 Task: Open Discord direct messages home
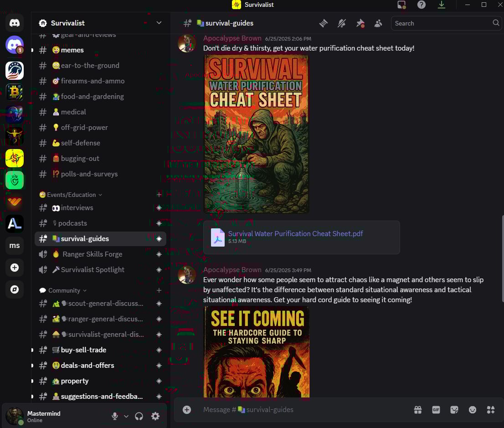click(x=15, y=23)
